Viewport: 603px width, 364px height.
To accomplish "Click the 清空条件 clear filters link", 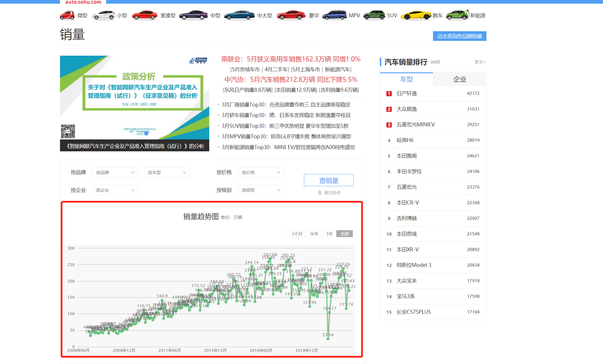I will [x=332, y=193].
